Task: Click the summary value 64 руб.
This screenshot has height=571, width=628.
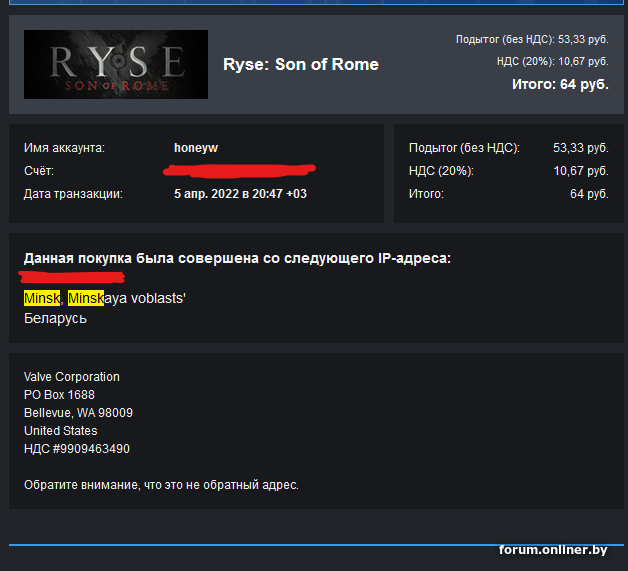Action: click(589, 194)
